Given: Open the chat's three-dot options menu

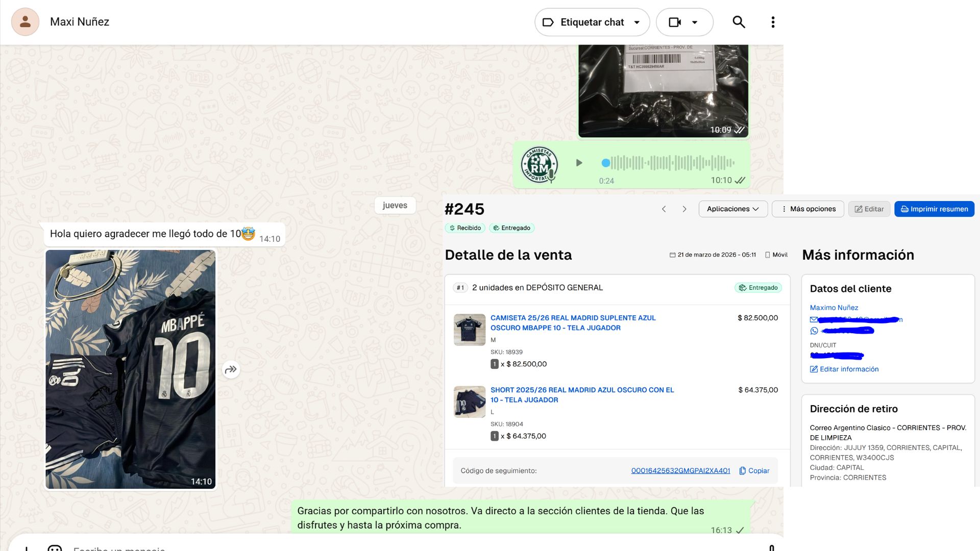Looking at the screenshot, I should click(773, 22).
